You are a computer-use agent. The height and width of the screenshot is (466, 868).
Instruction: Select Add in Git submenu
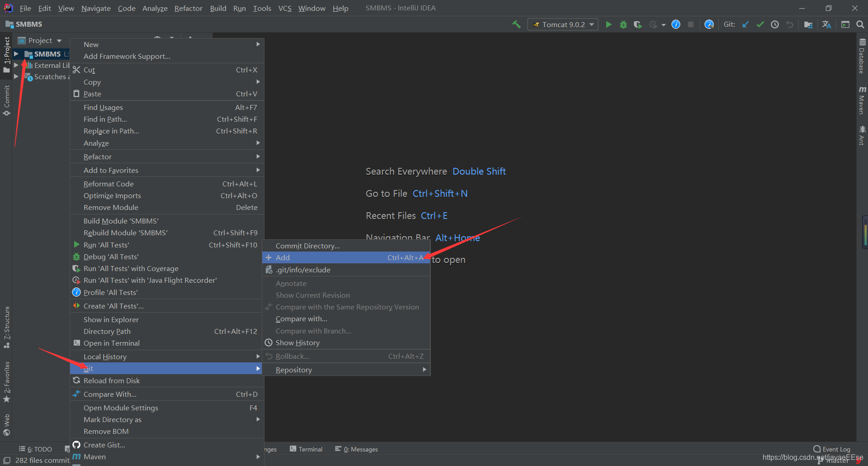click(346, 257)
